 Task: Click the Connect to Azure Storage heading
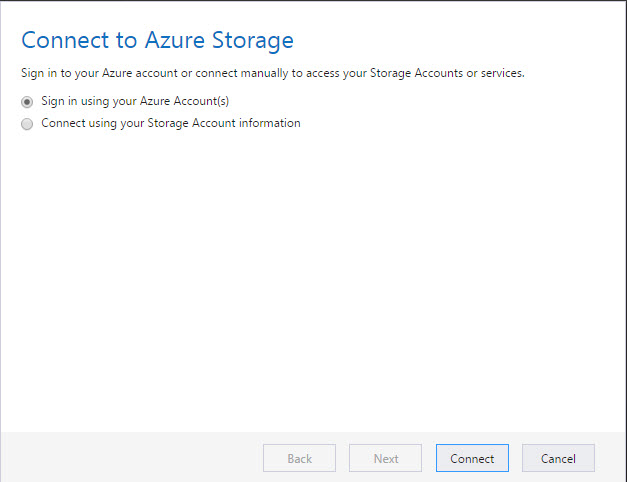(x=157, y=41)
